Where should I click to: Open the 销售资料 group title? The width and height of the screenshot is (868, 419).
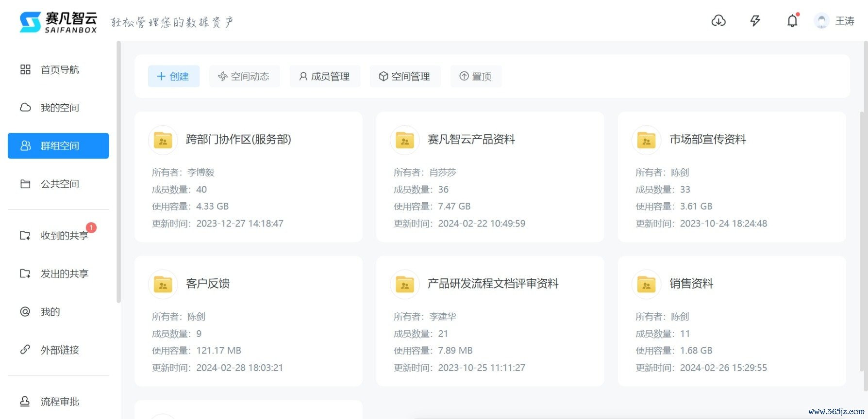691,284
